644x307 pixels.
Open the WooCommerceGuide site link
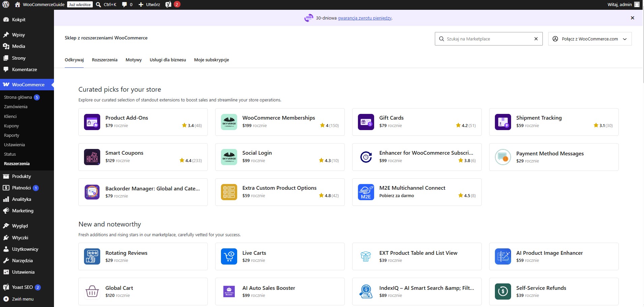pos(40,4)
